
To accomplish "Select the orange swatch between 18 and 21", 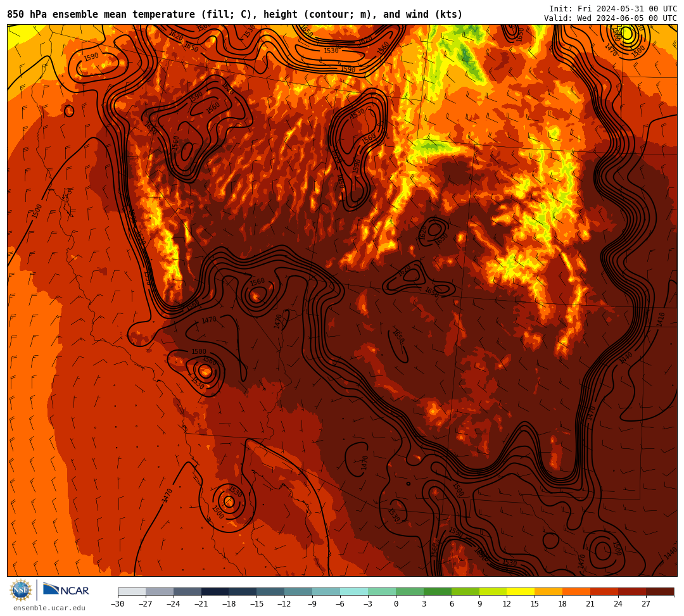I will click(x=577, y=592).
